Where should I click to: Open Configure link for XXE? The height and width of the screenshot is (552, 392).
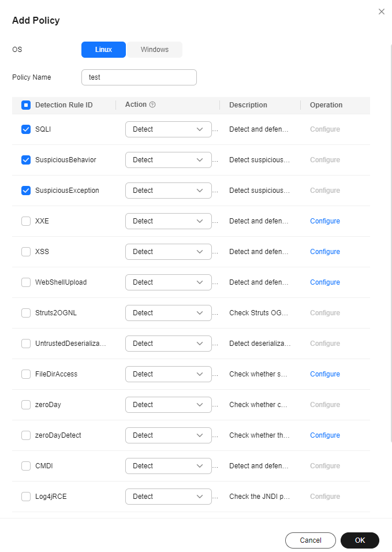pyautogui.click(x=325, y=221)
